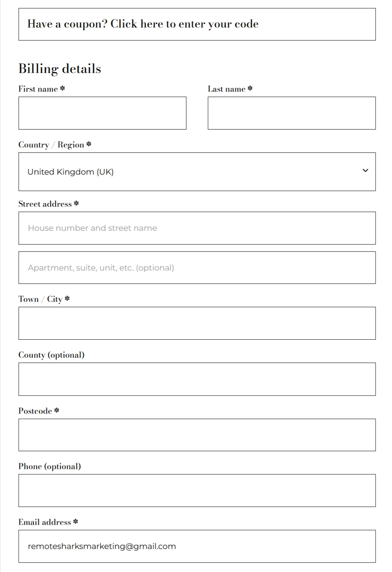Click the Last name label text
The width and height of the screenshot is (392, 572).
(x=227, y=89)
